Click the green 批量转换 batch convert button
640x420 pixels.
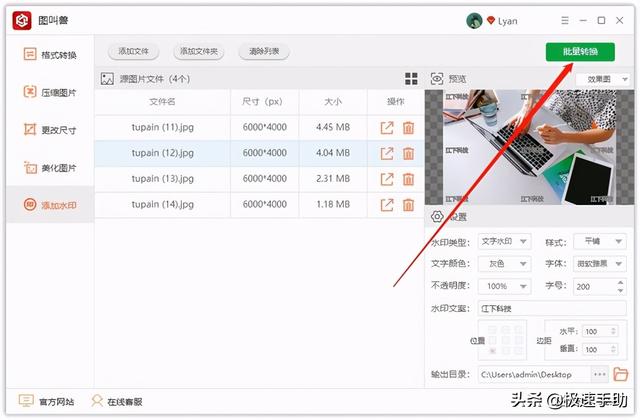pyautogui.click(x=580, y=52)
